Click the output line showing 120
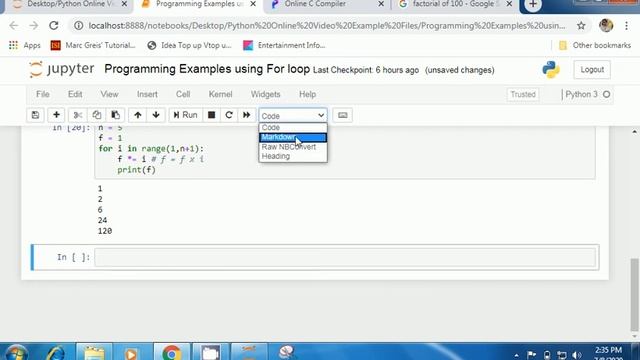Viewport: 640px width, 360px height. [105, 231]
